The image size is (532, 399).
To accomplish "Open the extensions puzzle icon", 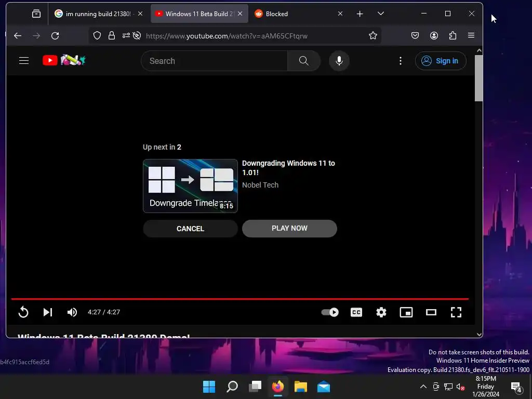I will pyautogui.click(x=453, y=36).
